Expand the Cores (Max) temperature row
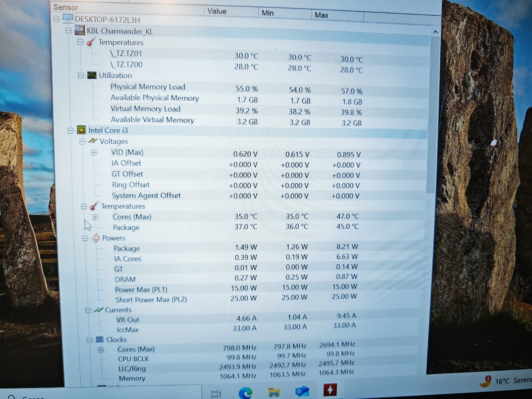This screenshot has width=532, height=399. pyautogui.click(x=95, y=217)
